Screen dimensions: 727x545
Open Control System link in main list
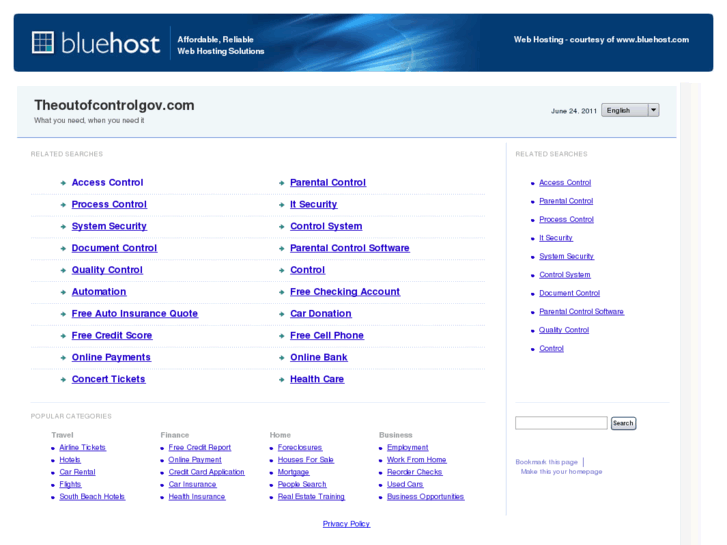coord(326,226)
